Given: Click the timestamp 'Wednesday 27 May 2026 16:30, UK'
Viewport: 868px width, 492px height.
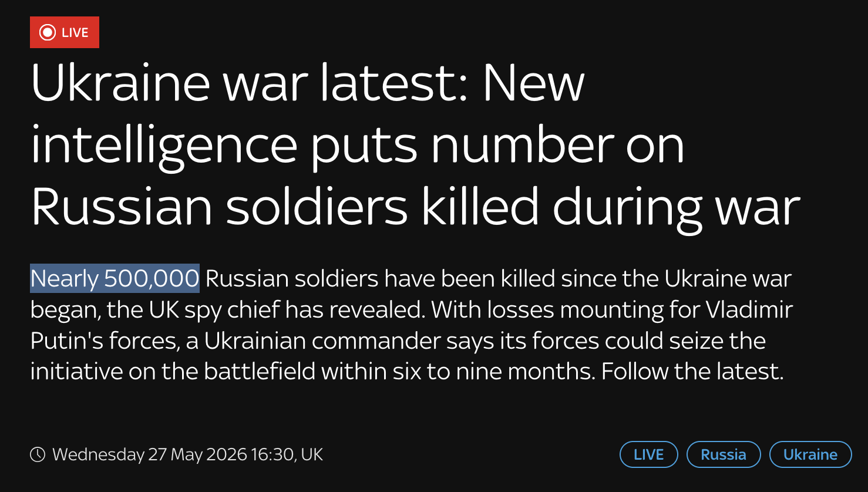Looking at the screenshot, I should [188, 454].
